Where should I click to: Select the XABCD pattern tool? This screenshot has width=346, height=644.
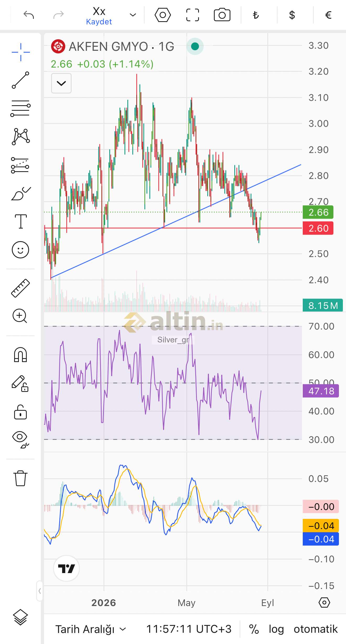(x=21, y=137)
